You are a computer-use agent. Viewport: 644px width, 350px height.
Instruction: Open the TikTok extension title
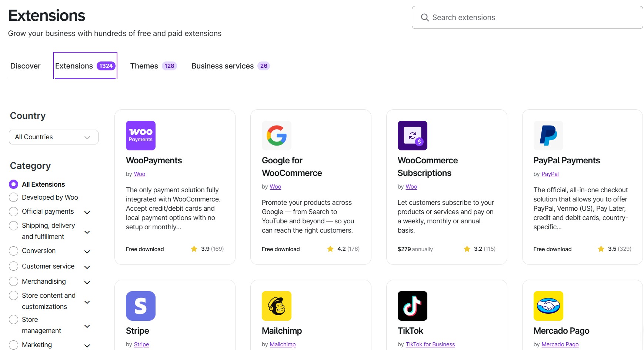[x=410, y=331]
